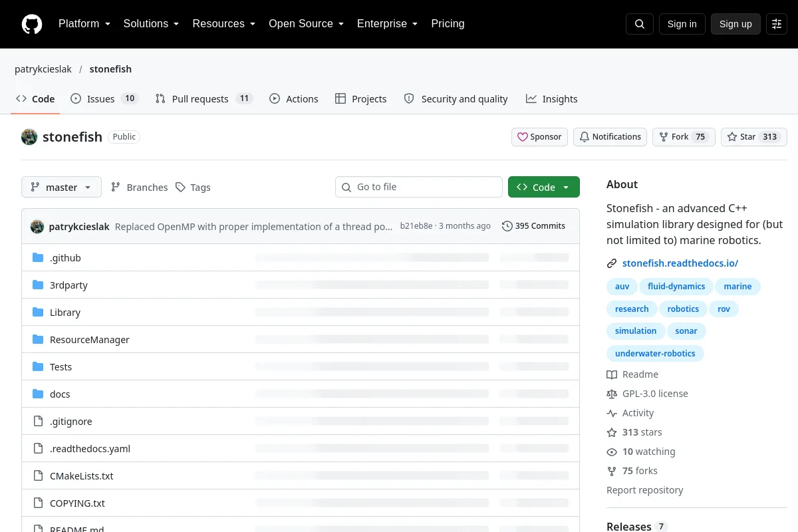Click the .readthedocs.yaml file icon

(x=38, y=449)
